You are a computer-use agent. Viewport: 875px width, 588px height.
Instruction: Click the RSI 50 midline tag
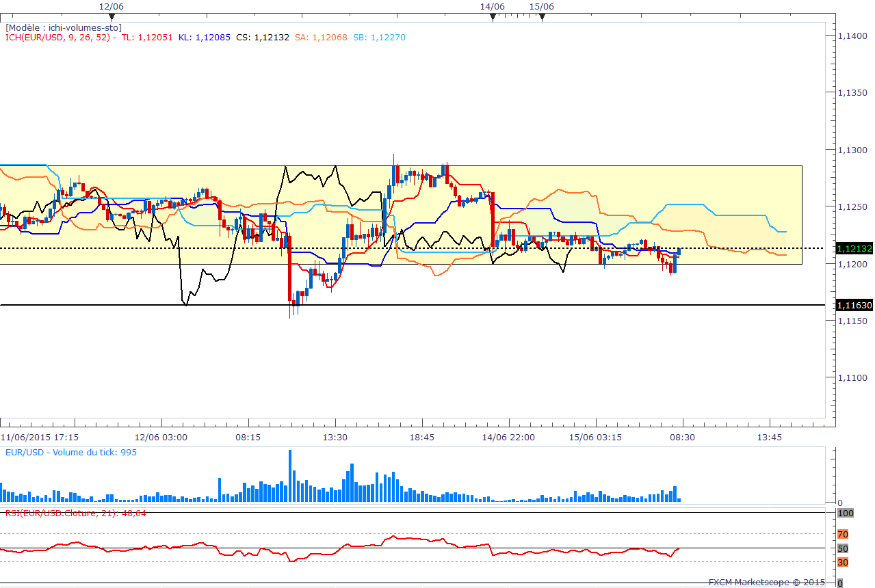point(843,548)
